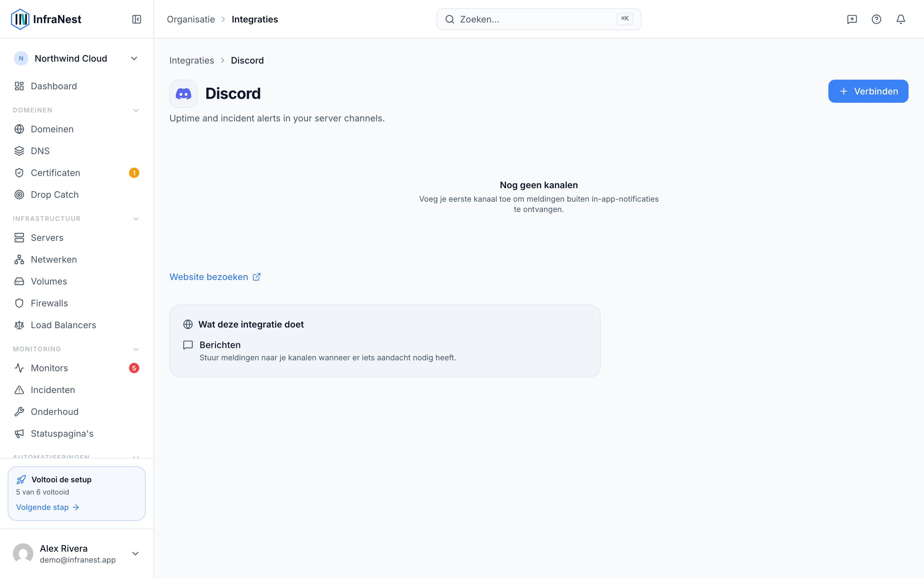Click the Statuspagina's megaphone icon

coord(19,433)
